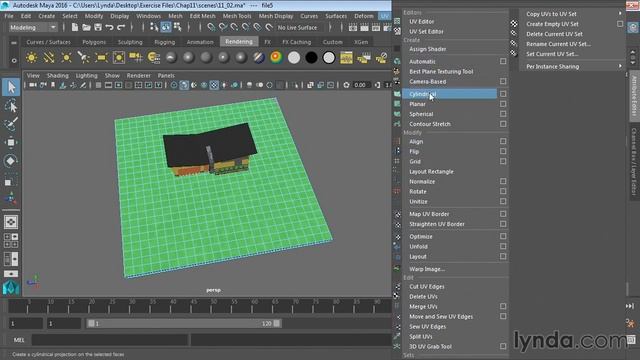Screen dimensions: 640x360
Task: Open Planar mapping options box
Action: coord(503,104)
